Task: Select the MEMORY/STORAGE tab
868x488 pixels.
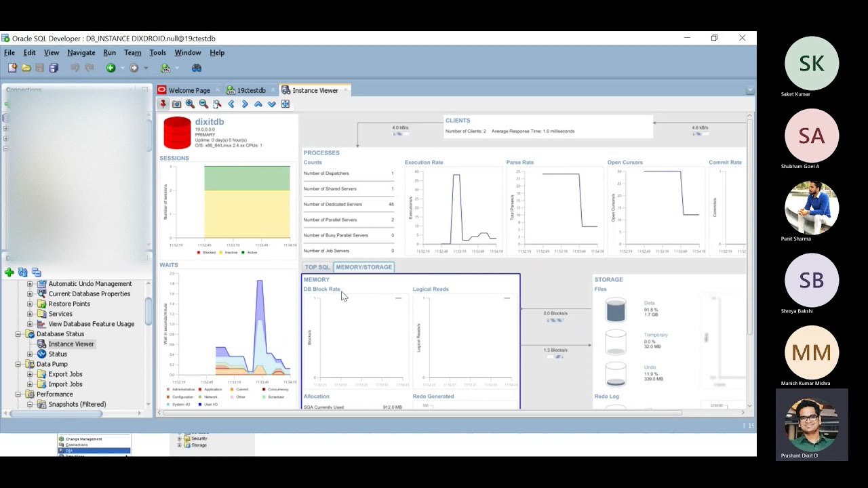Action: (x=363, y=267)
